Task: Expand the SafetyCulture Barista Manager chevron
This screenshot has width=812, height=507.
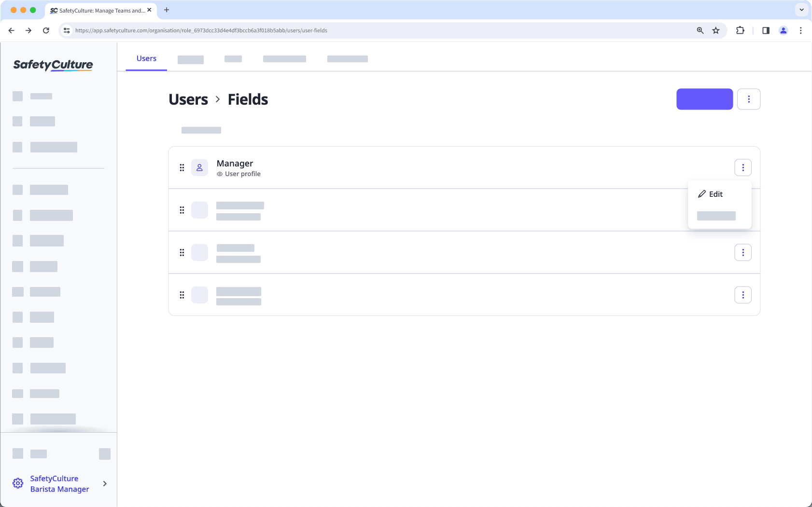Action: pos(104,483)
